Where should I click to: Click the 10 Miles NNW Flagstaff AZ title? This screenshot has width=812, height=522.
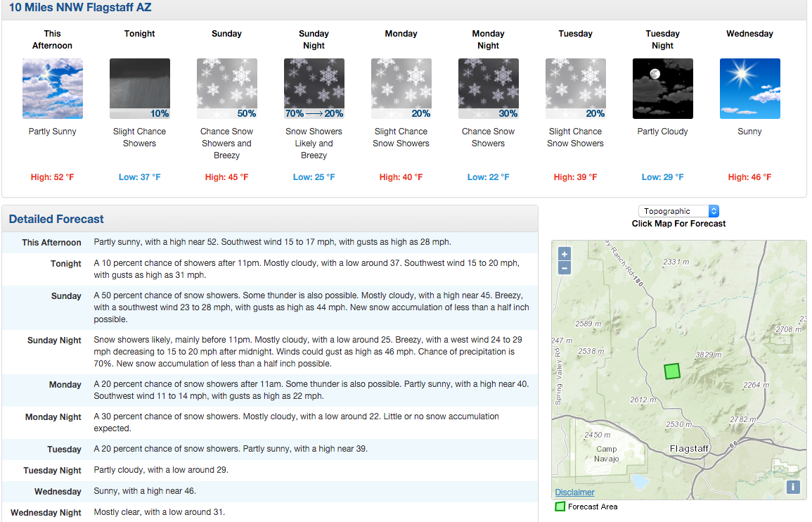(x=80, y=8)
